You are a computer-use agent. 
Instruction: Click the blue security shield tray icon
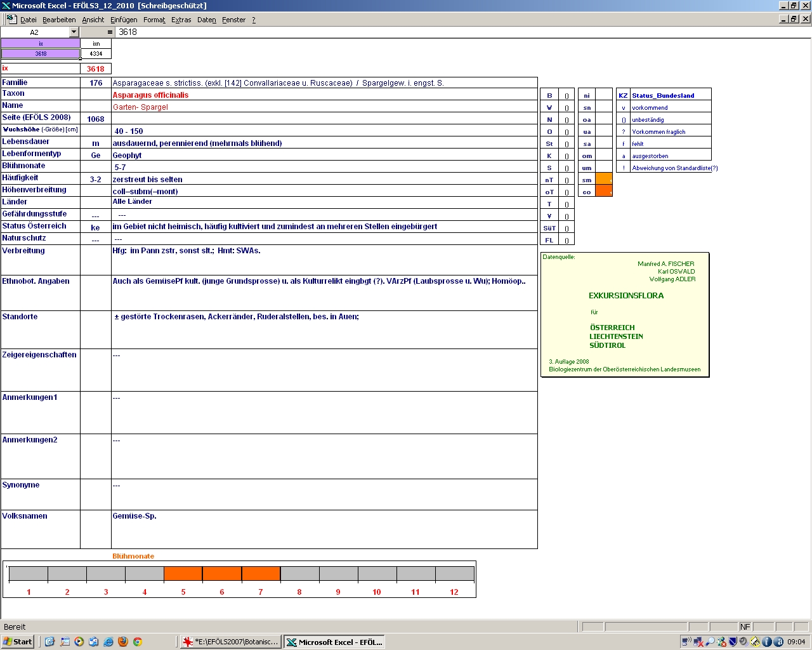pos(733,642)
